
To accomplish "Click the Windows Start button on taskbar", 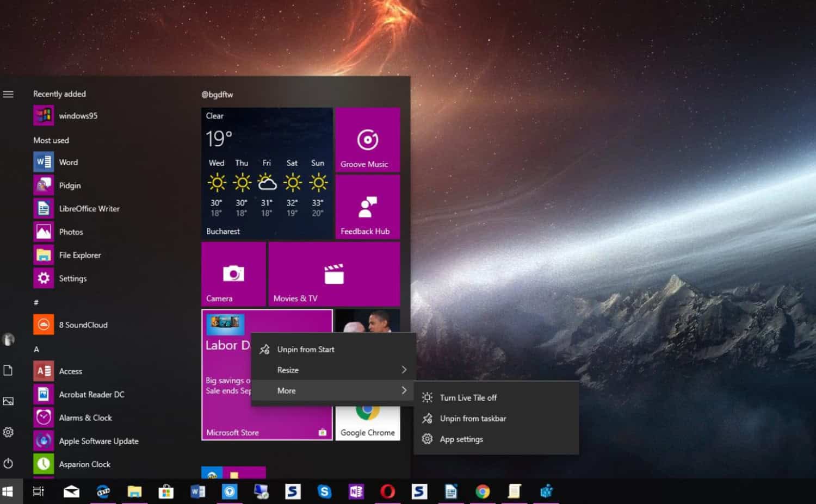I will pos(8,491).
